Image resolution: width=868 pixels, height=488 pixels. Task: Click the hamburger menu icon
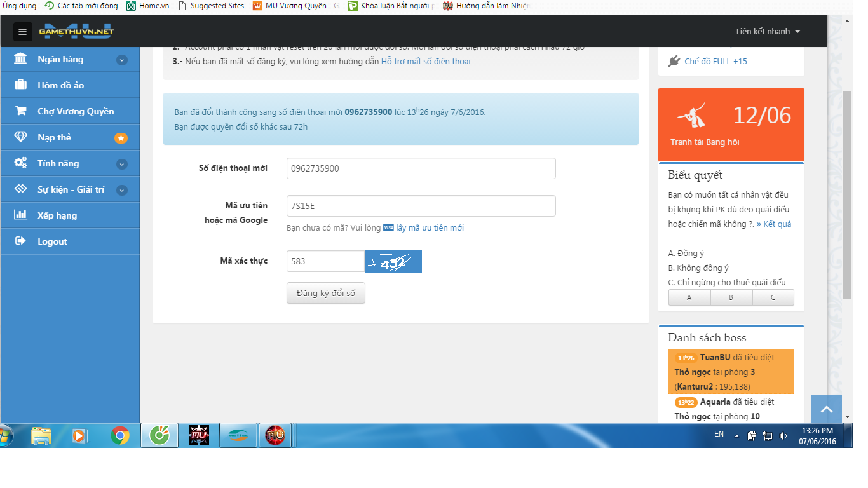coord(22,32)
